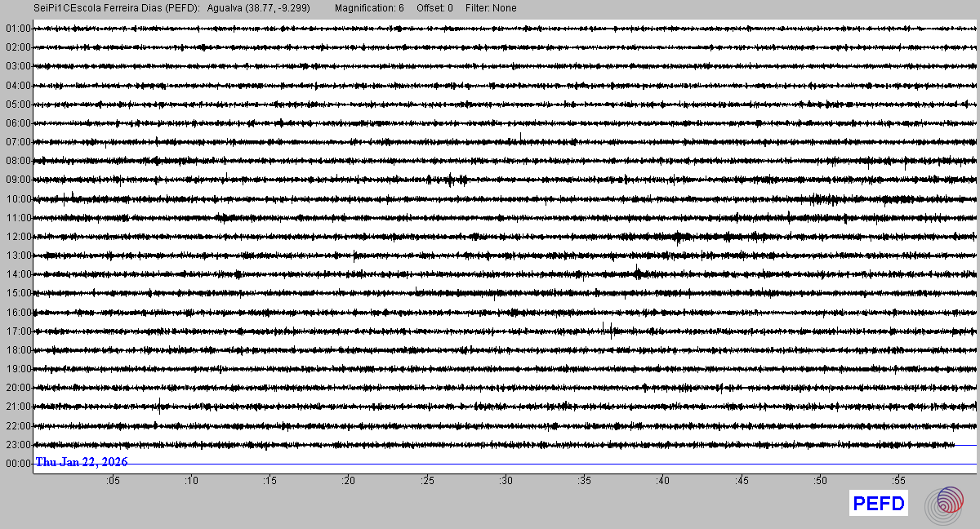The width and height of the screenshot is (980, 529).
Task: Click the 01:00 hour row label
Action: point(18,29)
